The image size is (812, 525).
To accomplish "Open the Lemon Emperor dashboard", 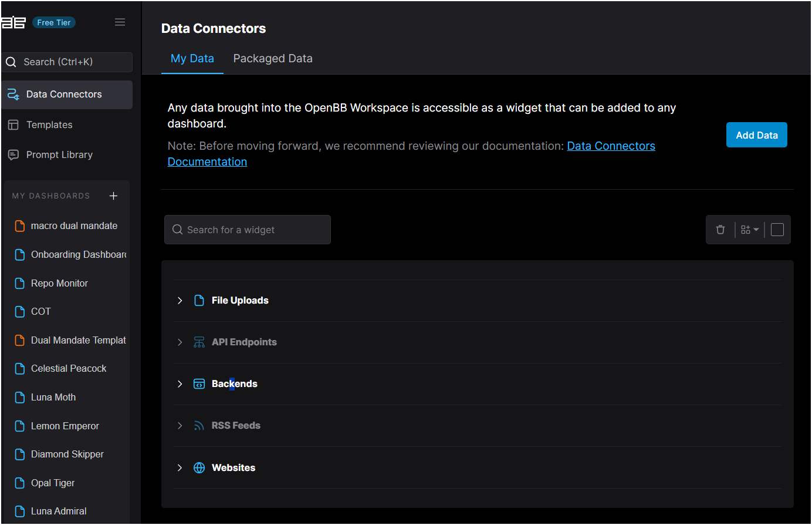I will (x=65, y=426).
